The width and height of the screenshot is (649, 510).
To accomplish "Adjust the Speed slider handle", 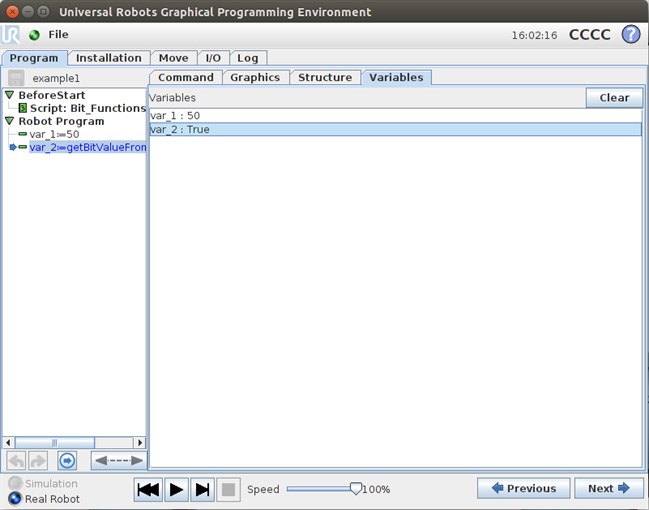I will 356,488.
